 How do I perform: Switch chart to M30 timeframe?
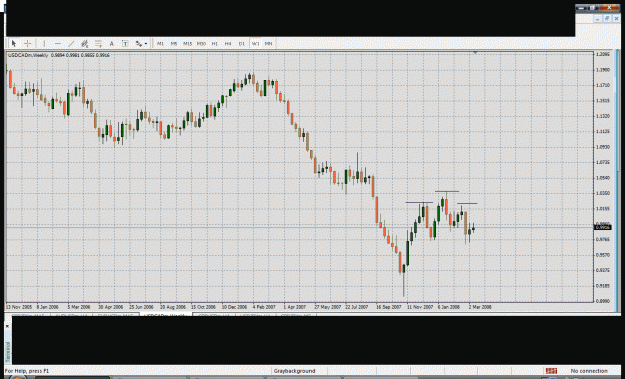[201, 43]
